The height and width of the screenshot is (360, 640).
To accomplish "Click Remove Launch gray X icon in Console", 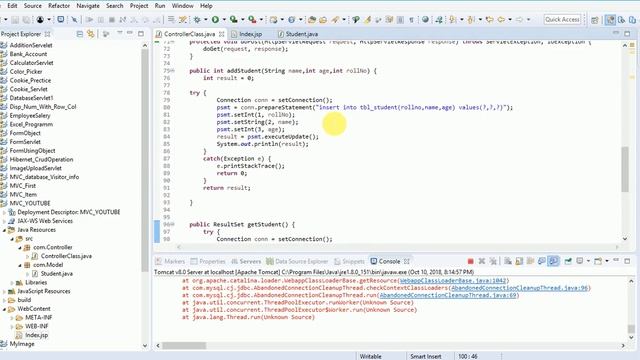I will tap(482, 261).
